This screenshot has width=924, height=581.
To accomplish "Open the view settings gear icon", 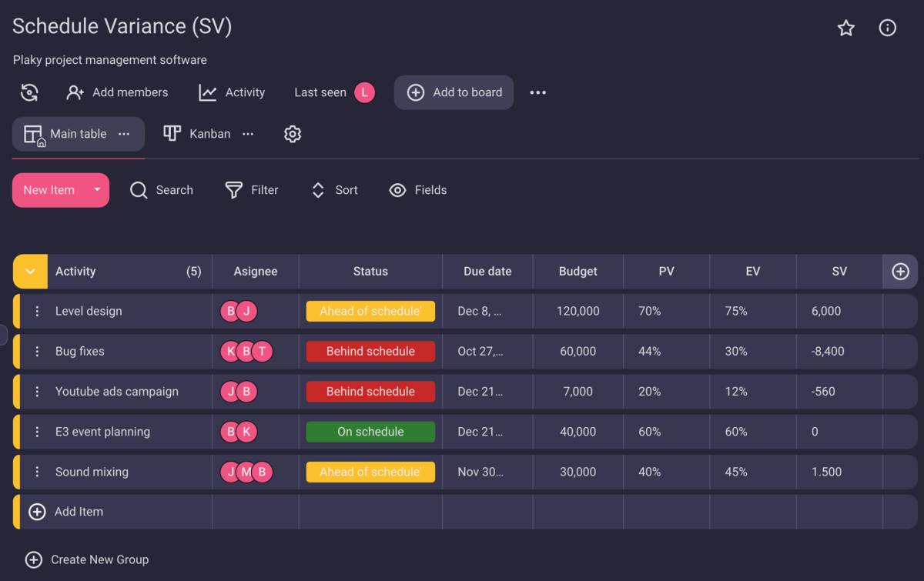I will (293, 133).
